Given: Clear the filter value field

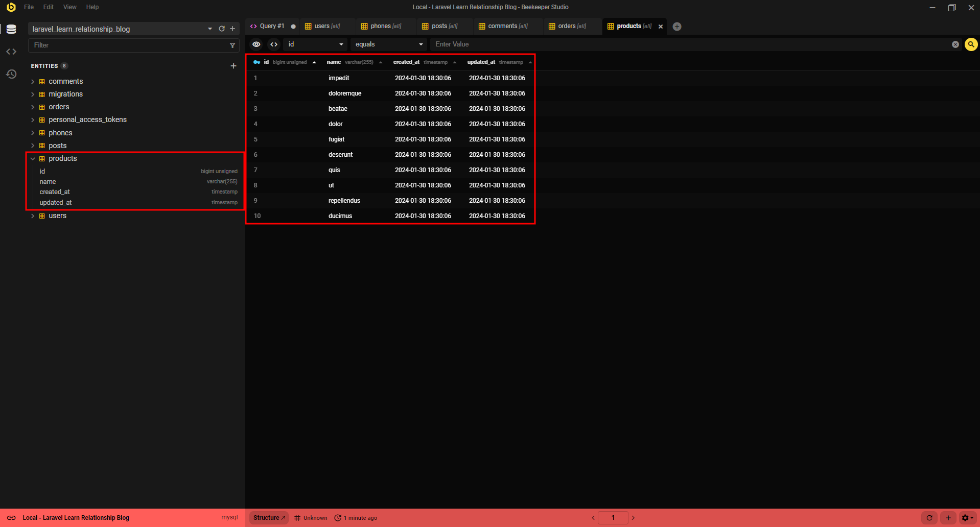Looking at the screenshot, I should [x=955, y=44].
